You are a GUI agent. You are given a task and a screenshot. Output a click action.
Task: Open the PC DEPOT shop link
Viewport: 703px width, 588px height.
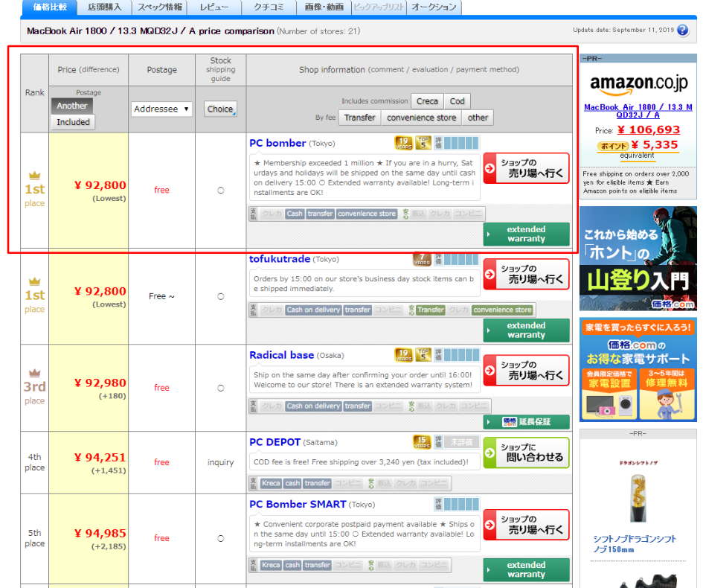click(x=275, y=442)
